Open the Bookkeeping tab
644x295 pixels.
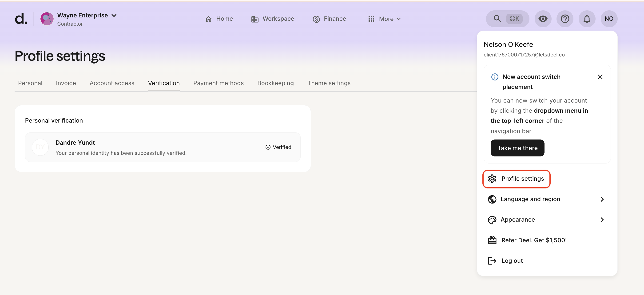coord(275,83)
